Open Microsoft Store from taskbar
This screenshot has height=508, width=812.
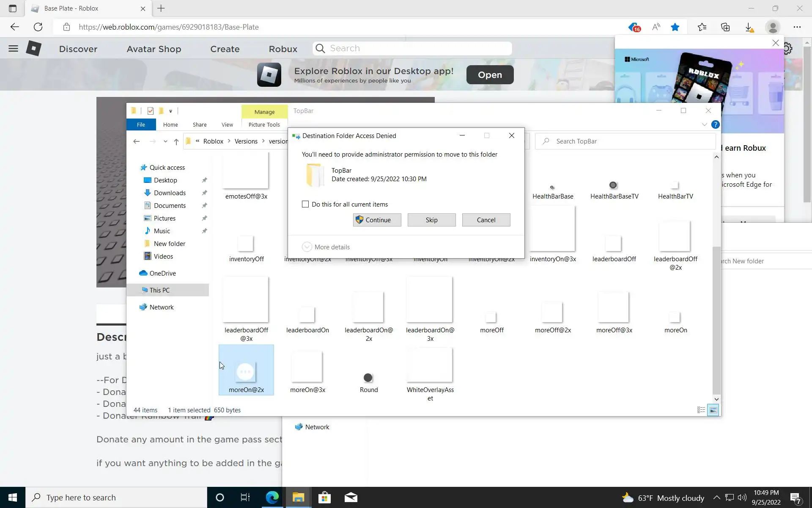[324, 497]
